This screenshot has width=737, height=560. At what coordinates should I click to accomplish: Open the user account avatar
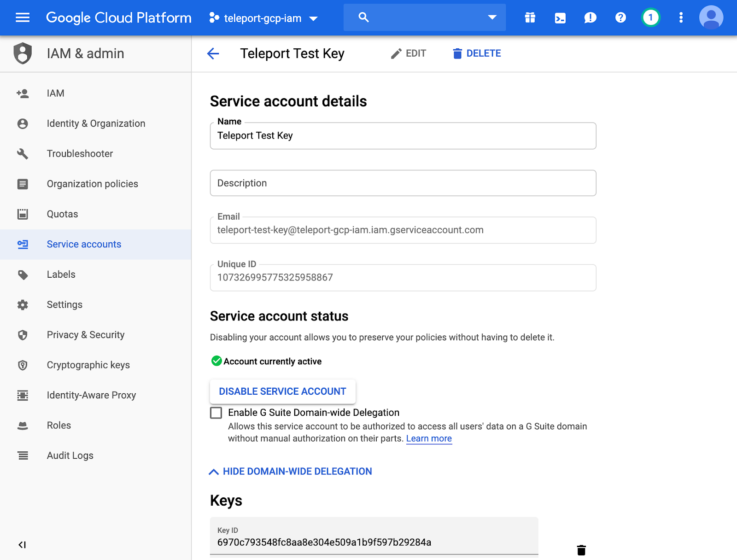point(711,17)
